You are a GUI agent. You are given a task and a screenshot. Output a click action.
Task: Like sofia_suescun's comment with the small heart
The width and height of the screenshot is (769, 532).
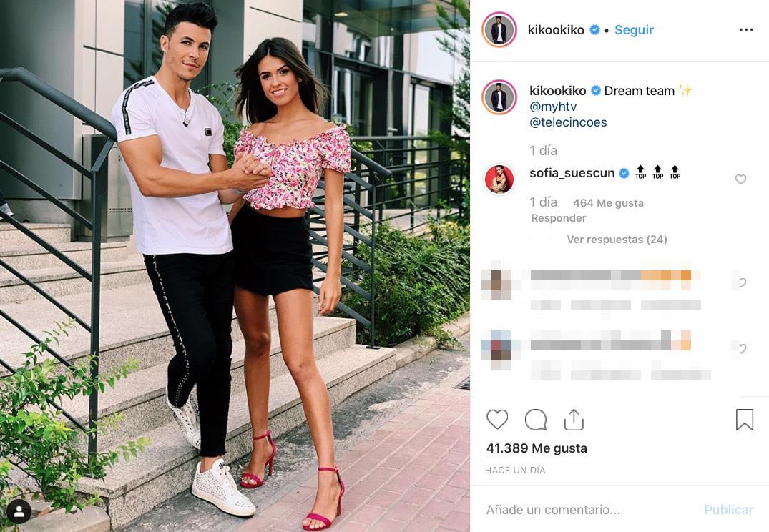tap(740, 179)
